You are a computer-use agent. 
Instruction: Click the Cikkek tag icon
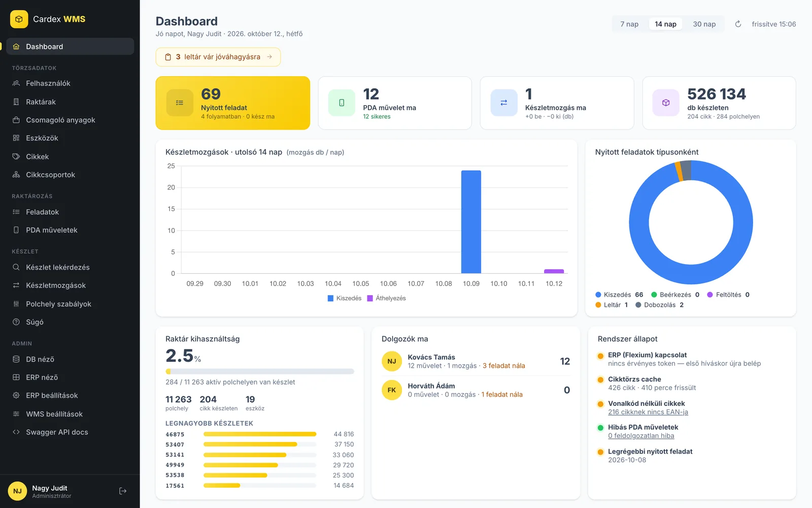click(x=16, y=156)
